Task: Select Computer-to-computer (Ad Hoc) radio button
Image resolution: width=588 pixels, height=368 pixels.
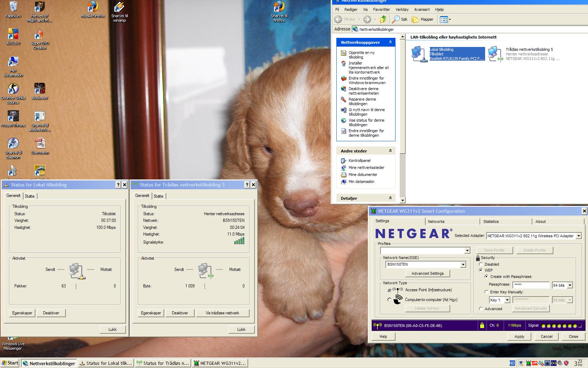Action: point(390,300)
